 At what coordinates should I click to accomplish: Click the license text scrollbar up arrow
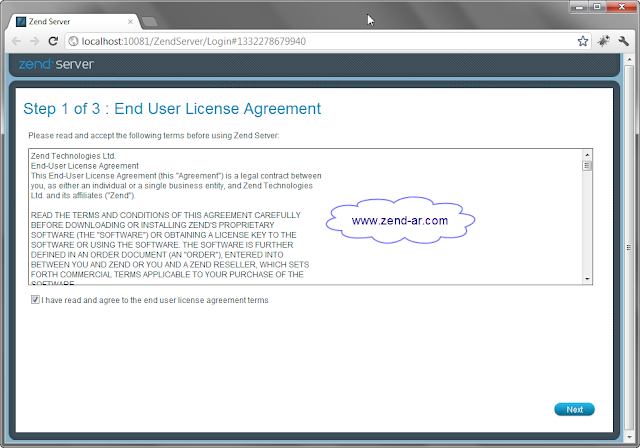tap(587, 155)
